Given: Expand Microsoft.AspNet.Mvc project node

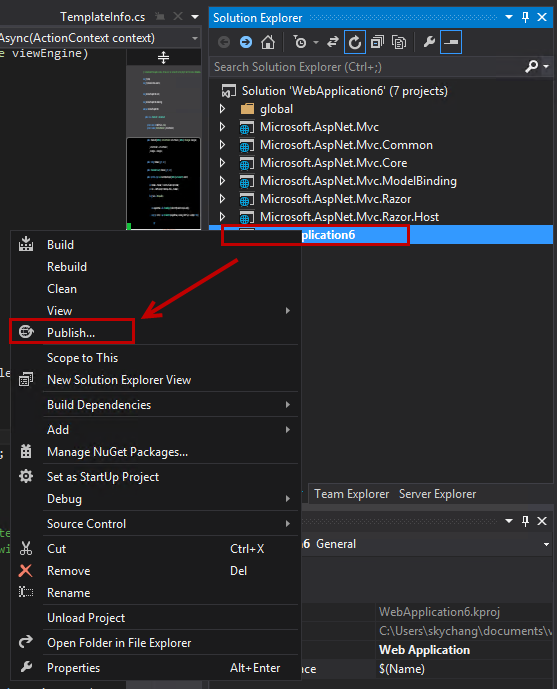Looking at the screenshot, I should [x=222, y=127].
